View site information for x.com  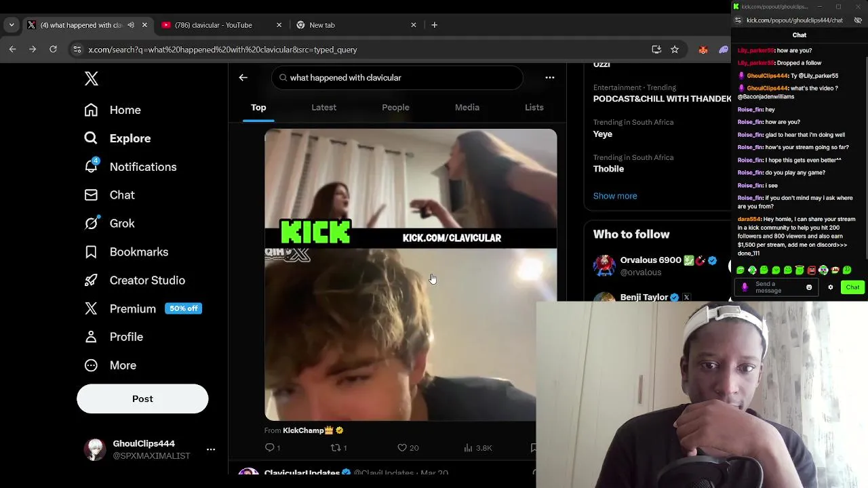77,49
